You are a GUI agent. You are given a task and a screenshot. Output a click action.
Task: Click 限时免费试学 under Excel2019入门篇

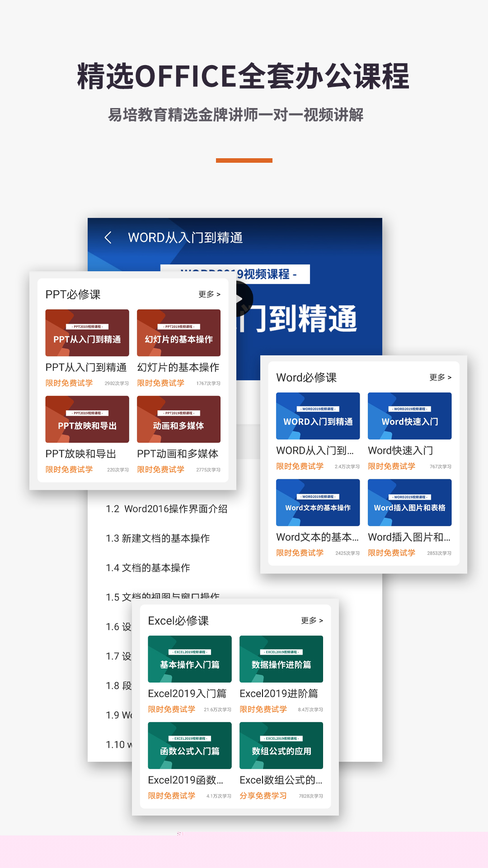(x=172, y=709)
